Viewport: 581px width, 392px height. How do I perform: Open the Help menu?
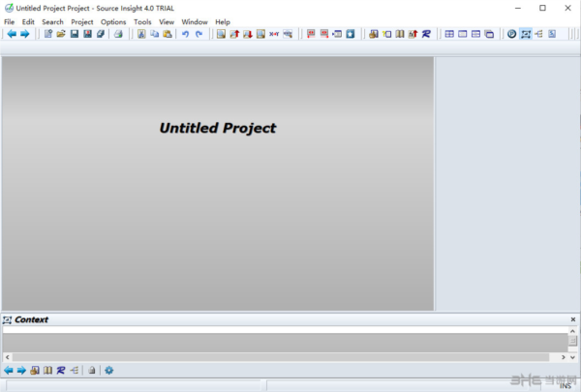click(x=223, y=22)
